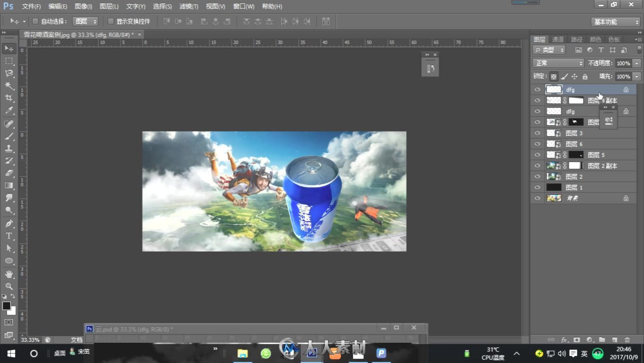Screen dimensions: 644x363
Task: Click the foreground color swatch
Action: tap(6, 306)
